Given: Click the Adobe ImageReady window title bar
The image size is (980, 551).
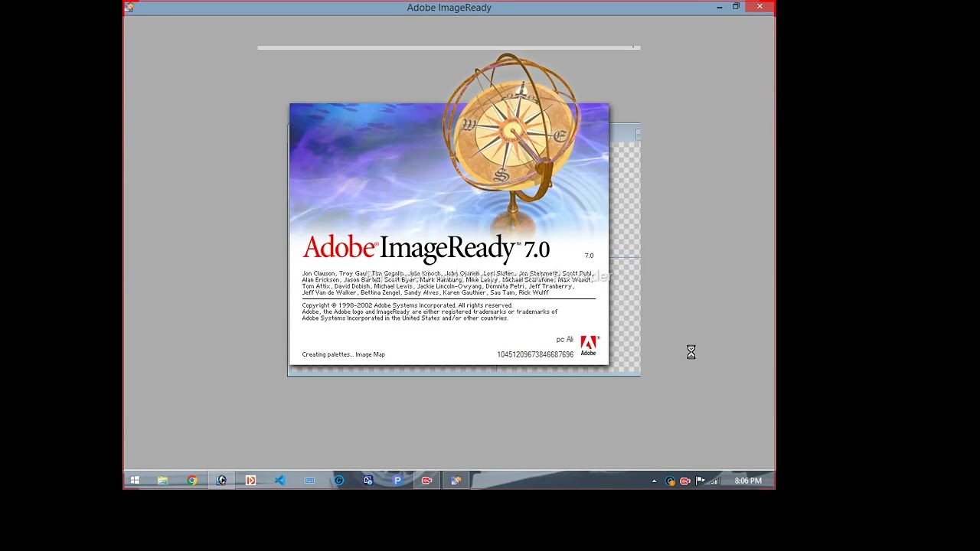Looking at the screenshot, I should point(449,8).
